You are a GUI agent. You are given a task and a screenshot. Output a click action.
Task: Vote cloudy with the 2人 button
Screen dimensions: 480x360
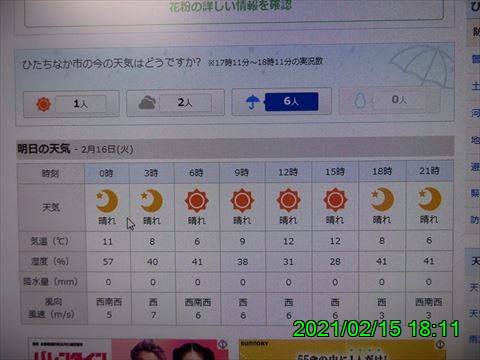pyautogui.click(x=185, y=102)
